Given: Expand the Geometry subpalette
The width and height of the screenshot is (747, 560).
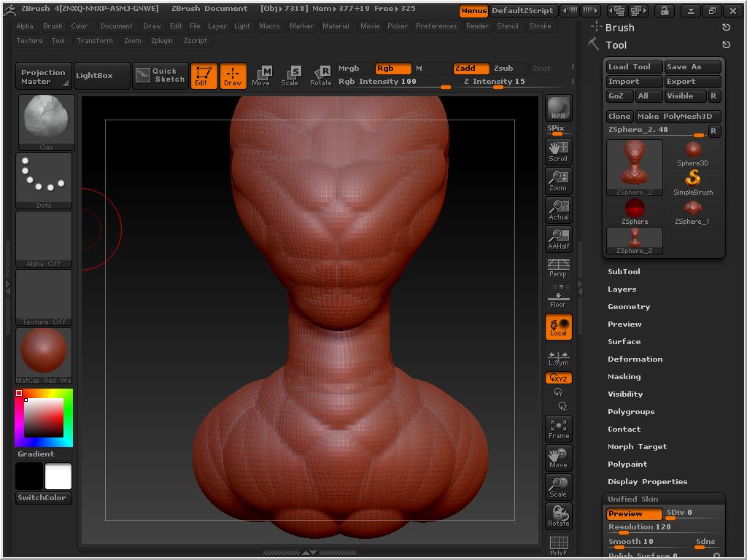Looking at the screenshot, I should (x=629, y=306).
